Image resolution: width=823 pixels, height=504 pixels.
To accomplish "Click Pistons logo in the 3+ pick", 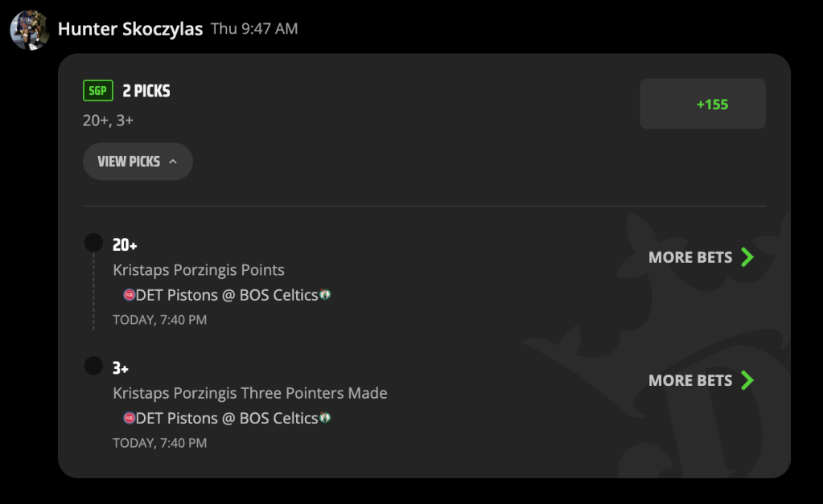I will 129,418.
